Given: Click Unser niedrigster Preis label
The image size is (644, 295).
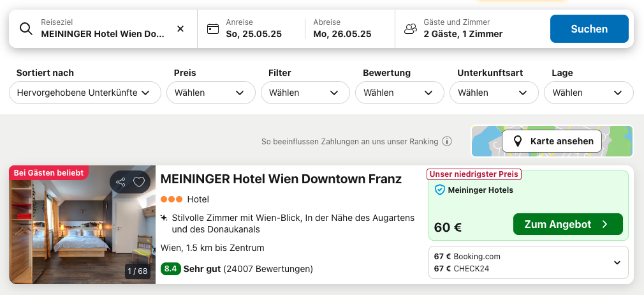Looking at the screenshot, I should [474, 174].
